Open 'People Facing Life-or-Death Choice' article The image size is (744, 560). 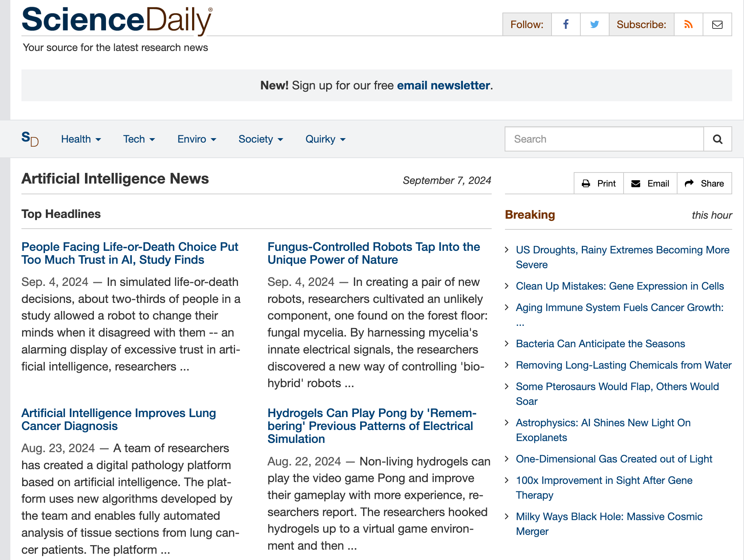point(130,253)
